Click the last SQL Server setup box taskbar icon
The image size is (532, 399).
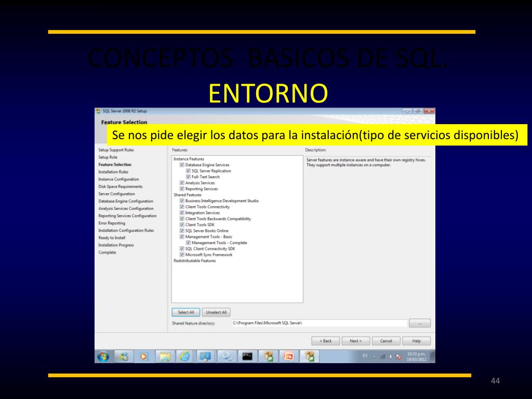[x=310, y=356]
